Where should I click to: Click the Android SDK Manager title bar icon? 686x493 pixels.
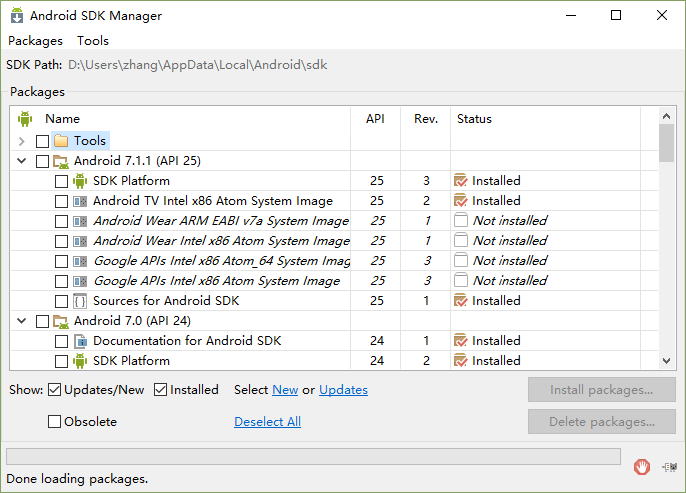pos(17,15)
